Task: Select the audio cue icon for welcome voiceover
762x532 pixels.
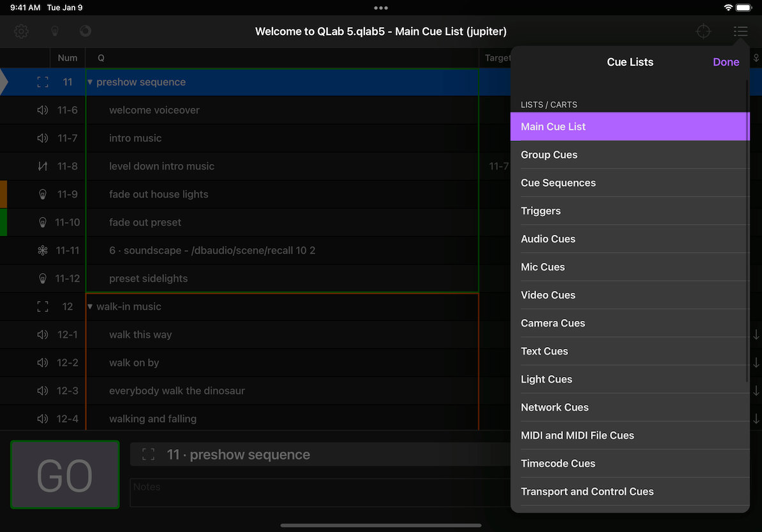Action: (42, 110)
